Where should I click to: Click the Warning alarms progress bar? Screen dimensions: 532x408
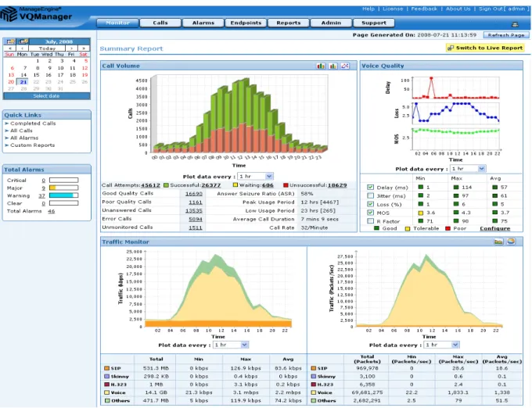click(63, 195)
